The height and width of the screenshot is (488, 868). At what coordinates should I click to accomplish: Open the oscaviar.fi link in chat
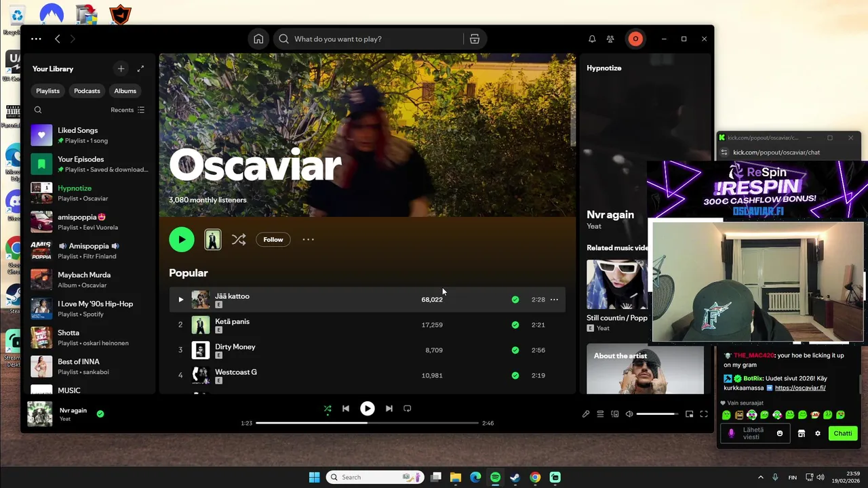click(800, 388)
